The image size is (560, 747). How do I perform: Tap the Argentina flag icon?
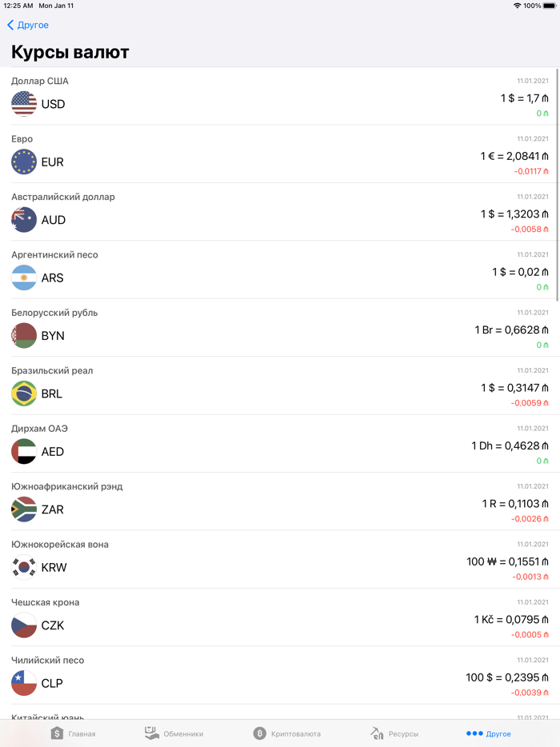tap(24, 278)
